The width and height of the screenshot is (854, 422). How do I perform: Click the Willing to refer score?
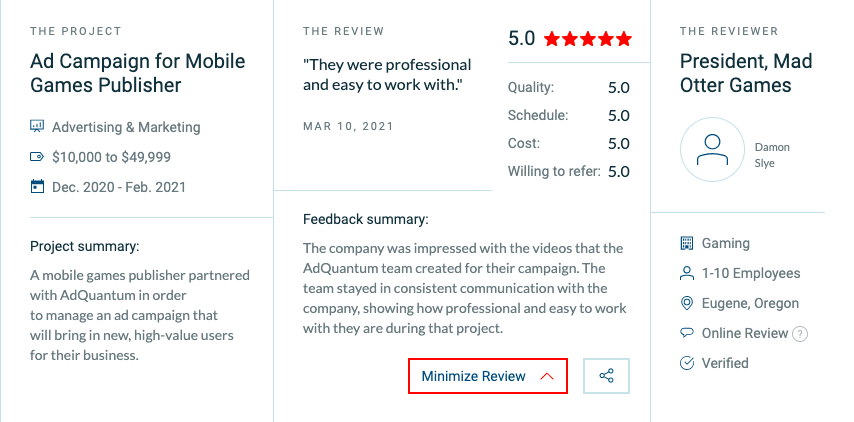click(619, 172)
